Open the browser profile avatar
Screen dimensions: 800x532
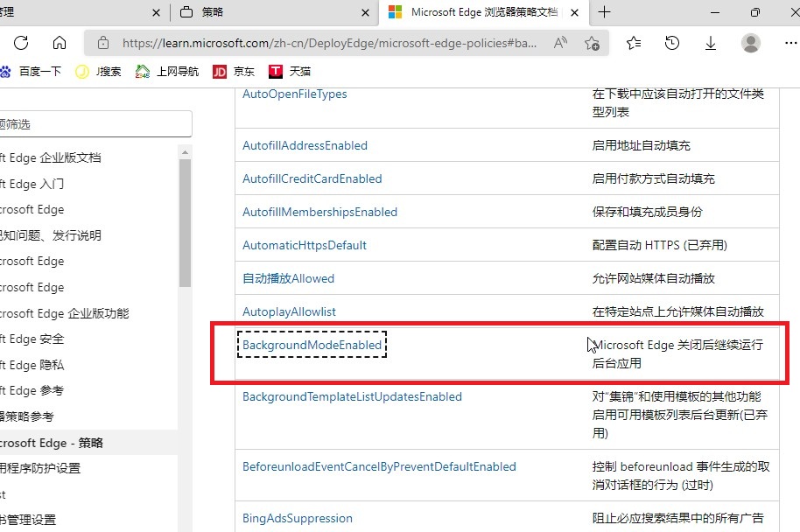click(752, 42)
